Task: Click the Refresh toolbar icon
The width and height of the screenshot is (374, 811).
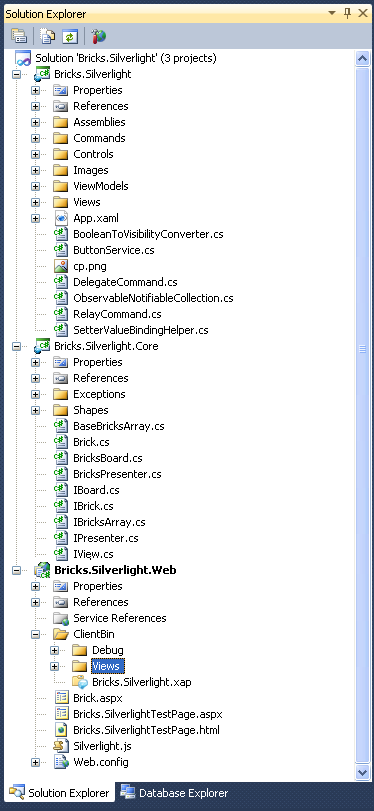Action: [70, 36]
